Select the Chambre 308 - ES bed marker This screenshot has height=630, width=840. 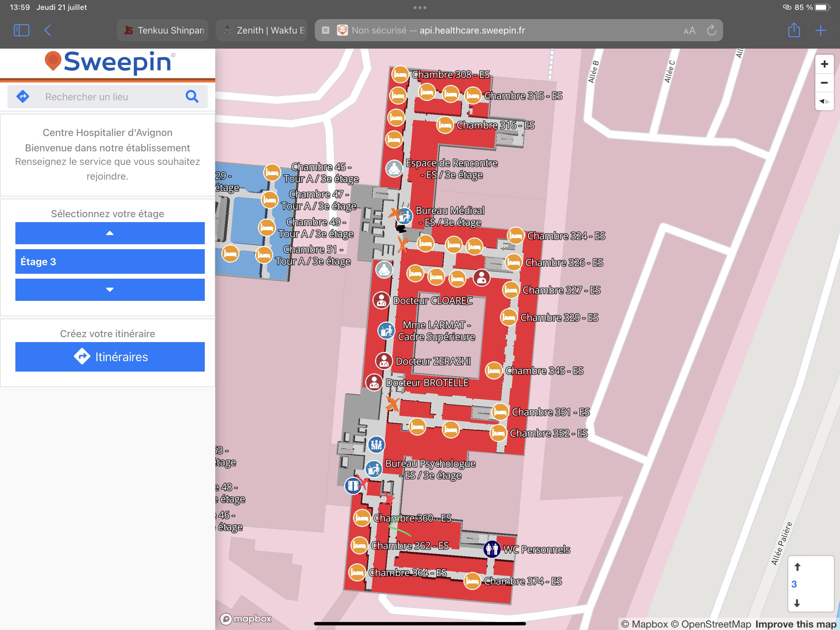(x=400, y=74)
